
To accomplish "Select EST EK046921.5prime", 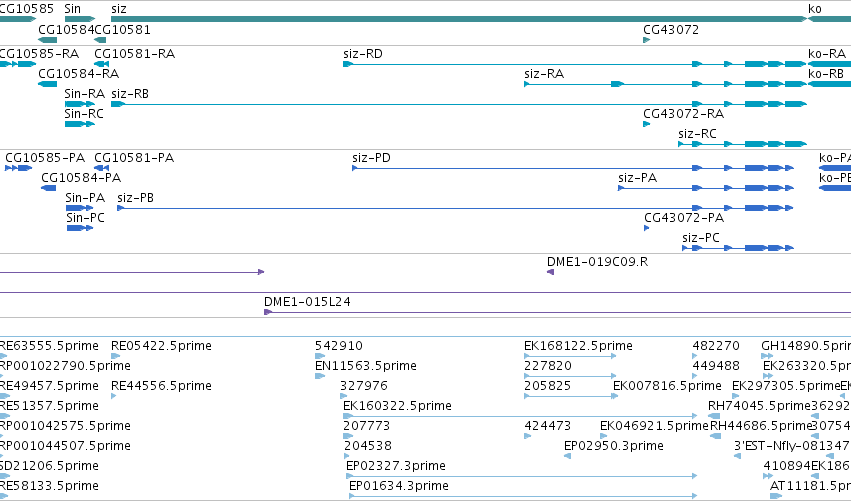I will 654,426.
